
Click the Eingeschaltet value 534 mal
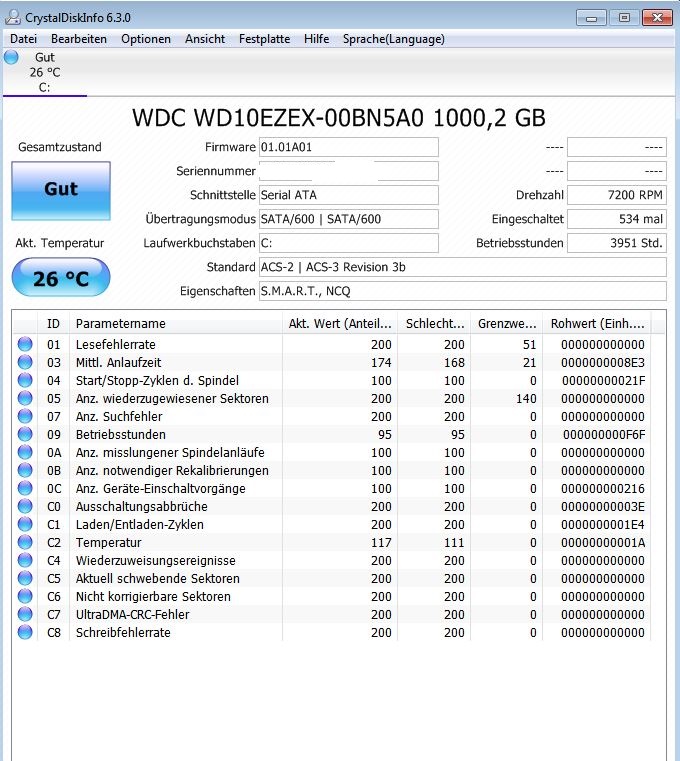(x=617, y=219)
